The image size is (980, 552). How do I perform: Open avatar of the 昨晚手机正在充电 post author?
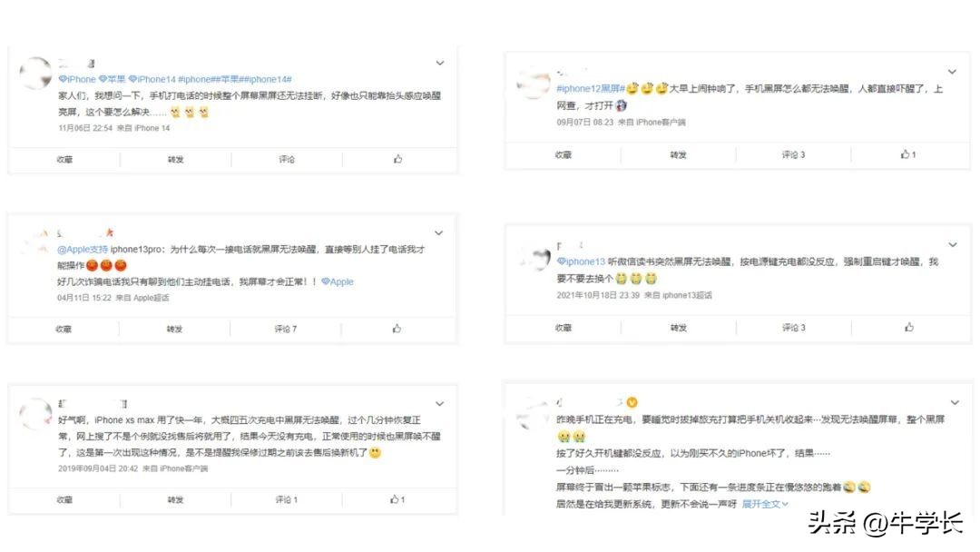coord(534,412)
